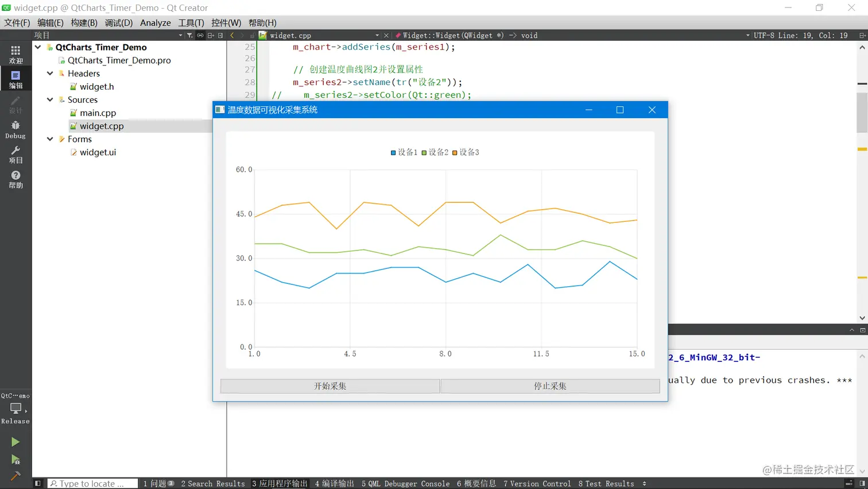Maximize the output pane button

click(862, 330)
